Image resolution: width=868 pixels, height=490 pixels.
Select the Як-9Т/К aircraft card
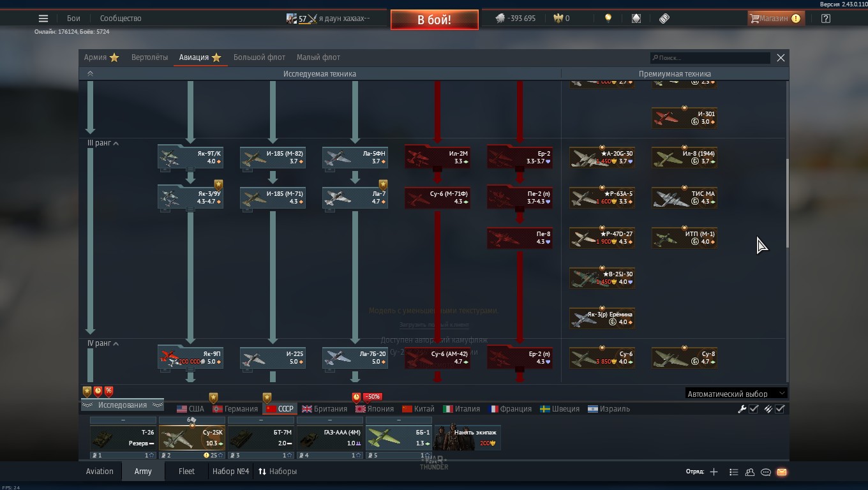pyautogui.click(x=190, y=158)
